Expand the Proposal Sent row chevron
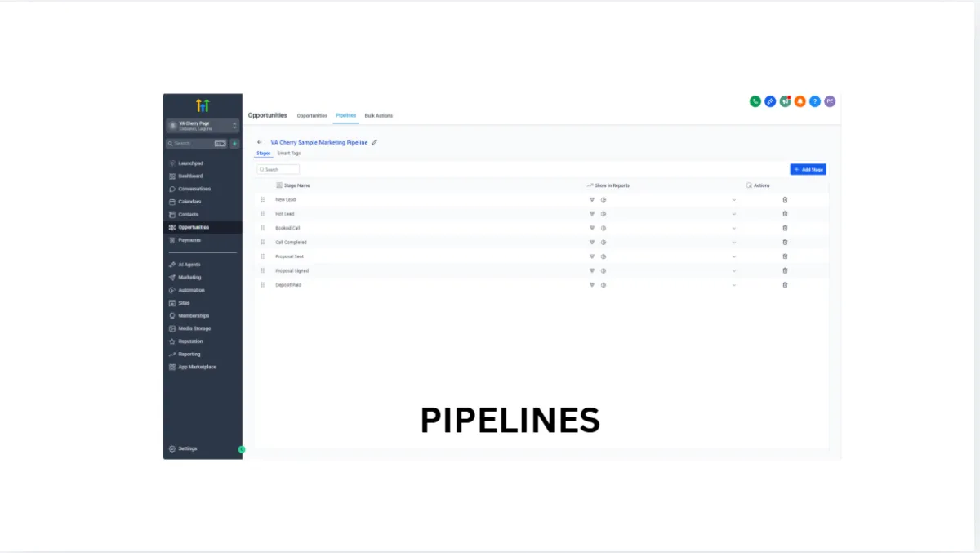This screenshot has width=980, height=553. pos(733,256)
